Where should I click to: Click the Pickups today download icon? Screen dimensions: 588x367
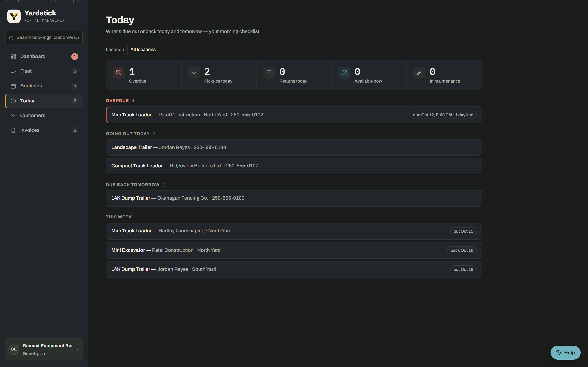(194, 73)
